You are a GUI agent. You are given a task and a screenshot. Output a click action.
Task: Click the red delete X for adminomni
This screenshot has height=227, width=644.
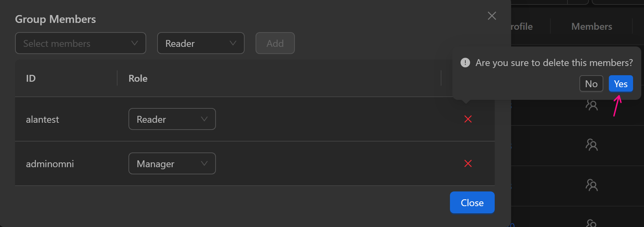[468, 163]
